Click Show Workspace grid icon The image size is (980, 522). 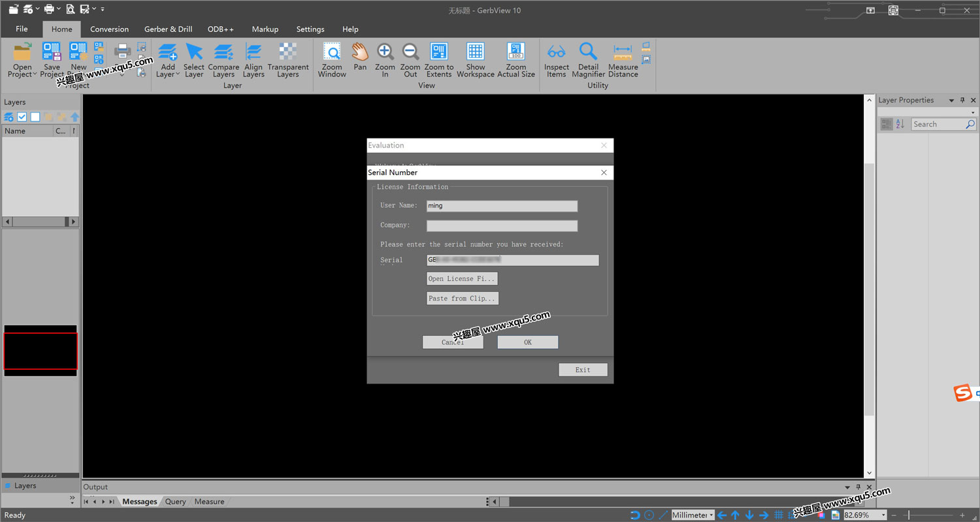click(476, 52)
